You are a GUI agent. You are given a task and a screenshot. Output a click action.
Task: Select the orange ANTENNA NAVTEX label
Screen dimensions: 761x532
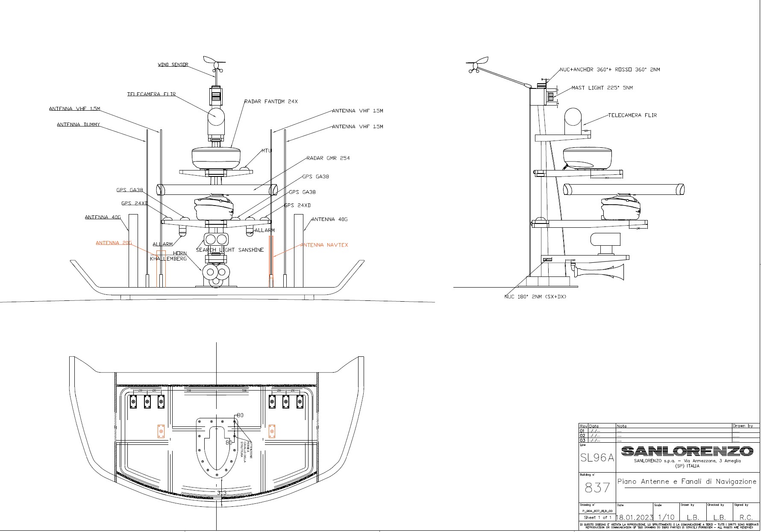(x=324, y=245)
